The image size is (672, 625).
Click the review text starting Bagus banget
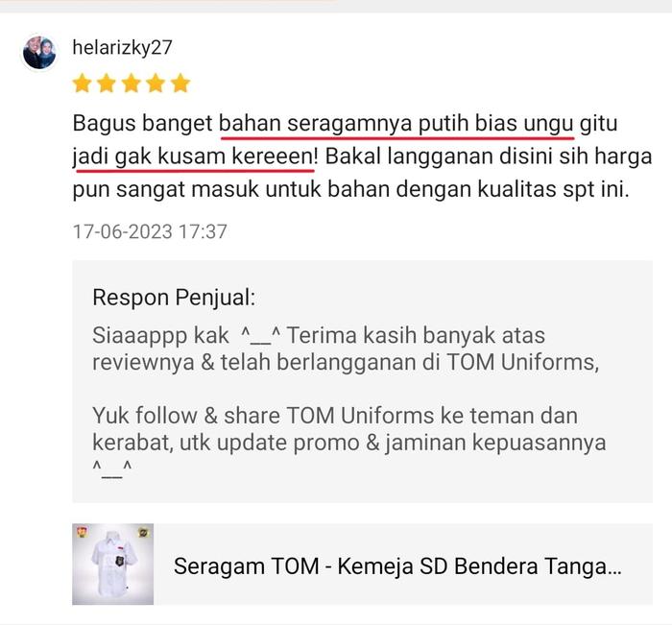(362, 156)
